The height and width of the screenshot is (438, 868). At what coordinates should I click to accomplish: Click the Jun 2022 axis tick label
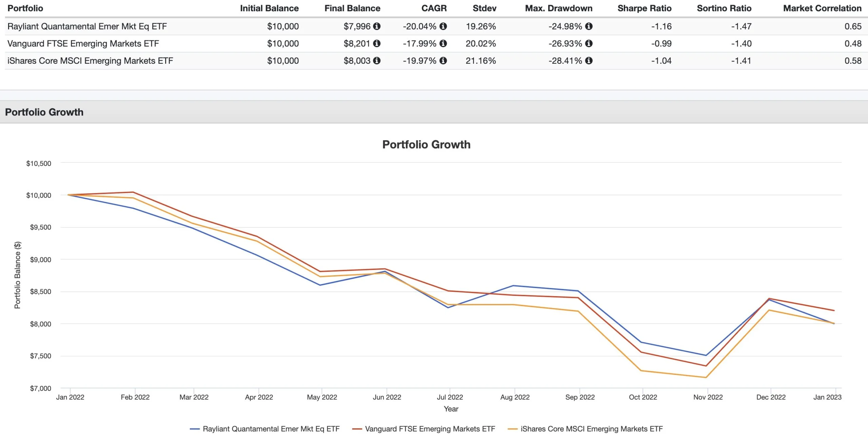[x=387, y=397]
